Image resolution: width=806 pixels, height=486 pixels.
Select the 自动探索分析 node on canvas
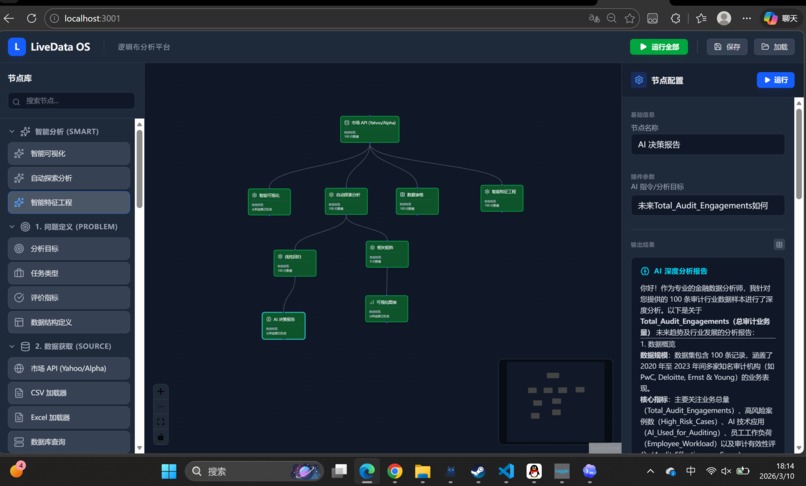pos(346,201)
